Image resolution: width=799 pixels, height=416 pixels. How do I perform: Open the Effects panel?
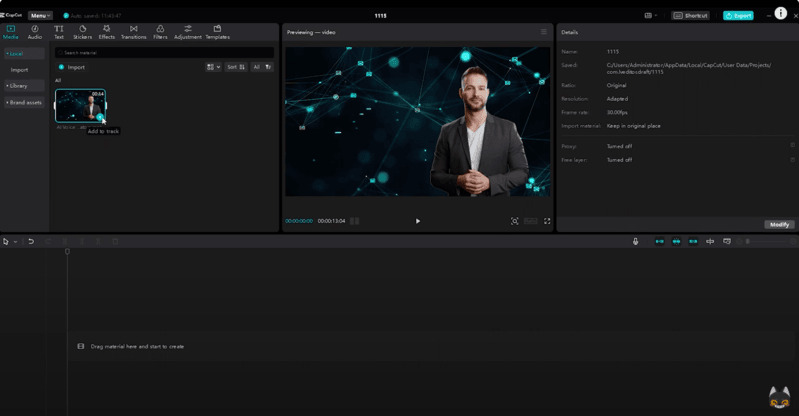click(106, 32)
